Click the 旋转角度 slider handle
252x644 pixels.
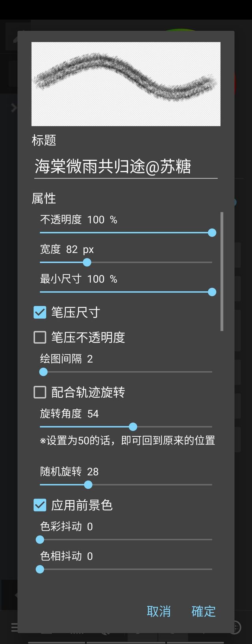tap(133, 426)
